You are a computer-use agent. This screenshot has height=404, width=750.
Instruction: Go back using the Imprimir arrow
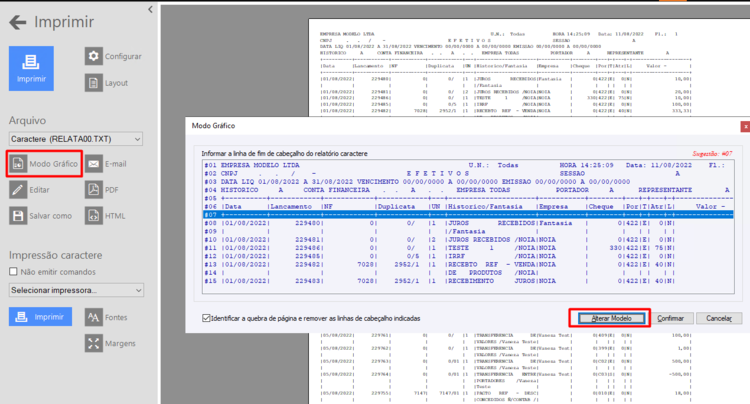[x=18, y=22]
